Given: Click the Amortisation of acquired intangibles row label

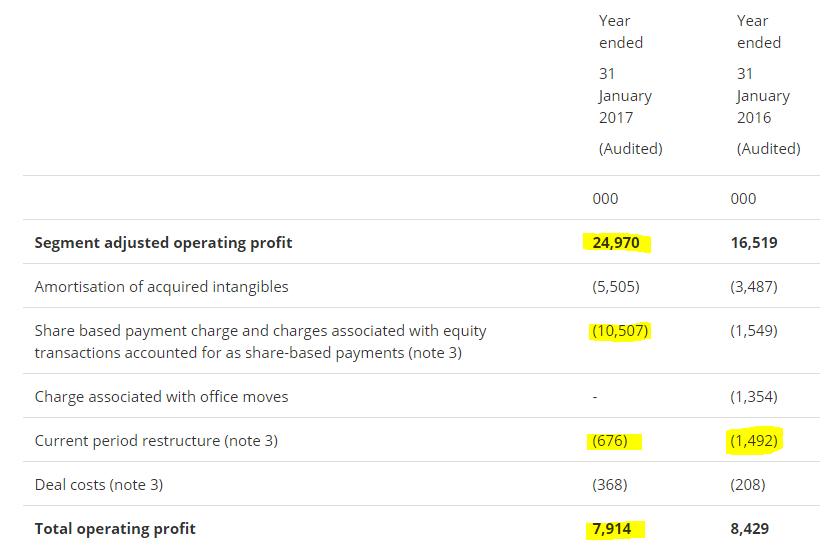Looking at the screenshot, I should (161, 287).
